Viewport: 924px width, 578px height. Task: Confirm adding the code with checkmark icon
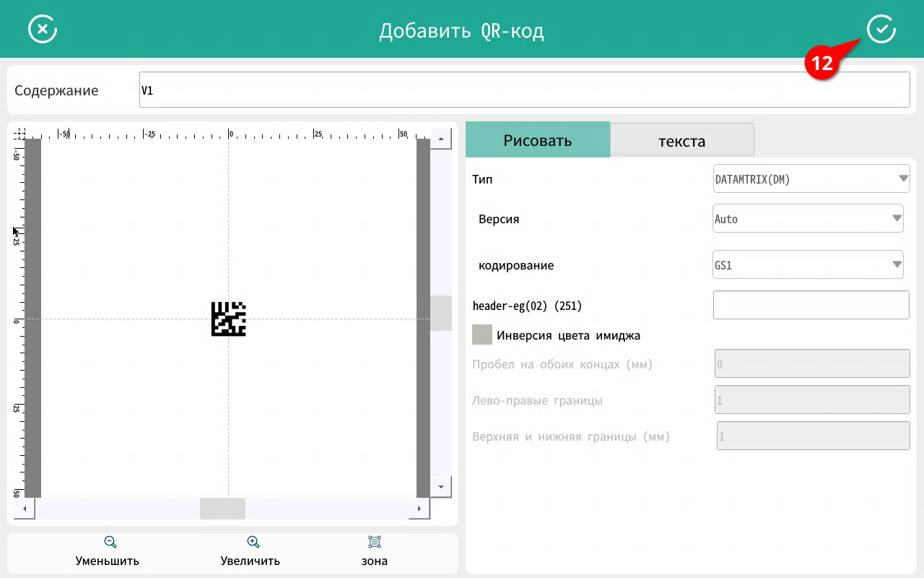click(881, 30)
